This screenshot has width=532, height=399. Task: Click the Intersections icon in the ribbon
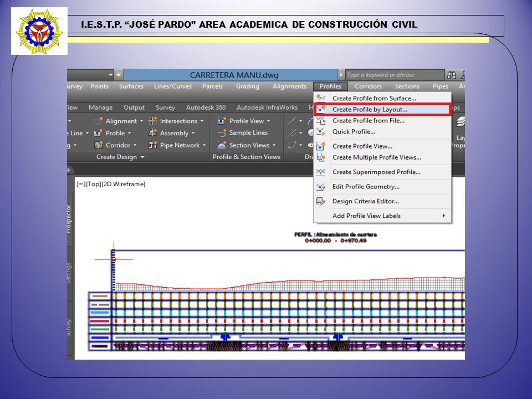153,121
